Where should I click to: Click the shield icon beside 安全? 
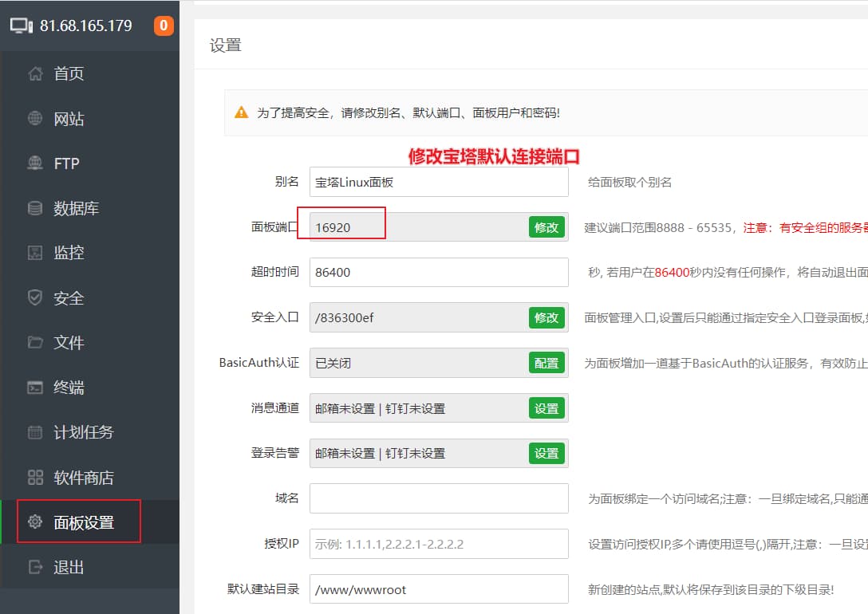pyautogui.click(x=35, y=297)
